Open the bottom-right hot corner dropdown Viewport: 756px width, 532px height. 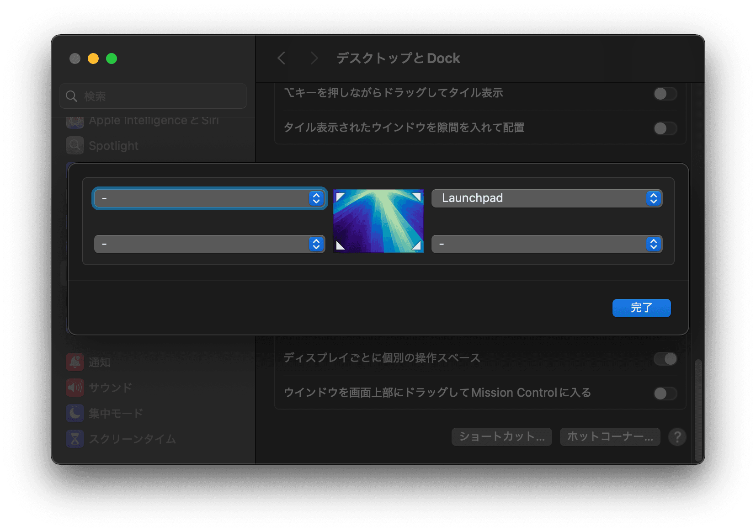tap(547, 244)
